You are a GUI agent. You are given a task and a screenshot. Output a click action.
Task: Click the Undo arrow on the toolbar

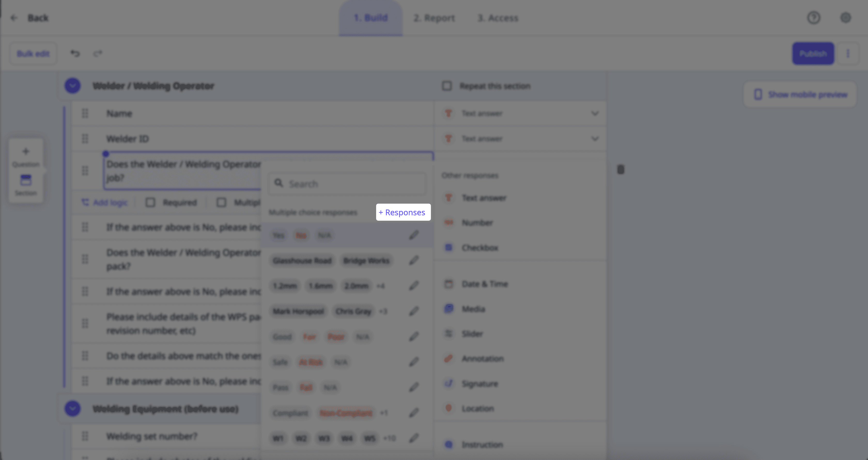click(x=75, y=53)
